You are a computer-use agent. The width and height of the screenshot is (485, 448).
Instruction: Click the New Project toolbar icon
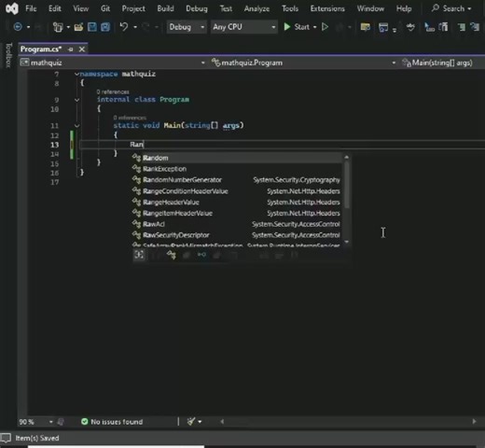pyautogui.click(x=58, y=27)
